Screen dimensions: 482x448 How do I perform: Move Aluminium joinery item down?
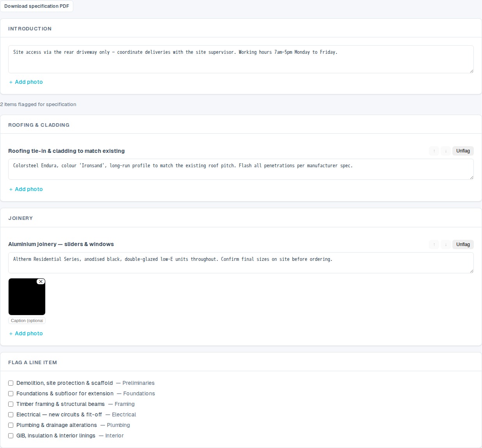point(446,244)
